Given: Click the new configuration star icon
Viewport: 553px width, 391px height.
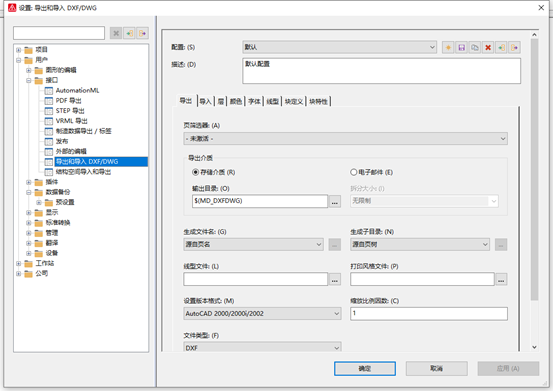Looking at the screenshot, I should pos(448,47).
